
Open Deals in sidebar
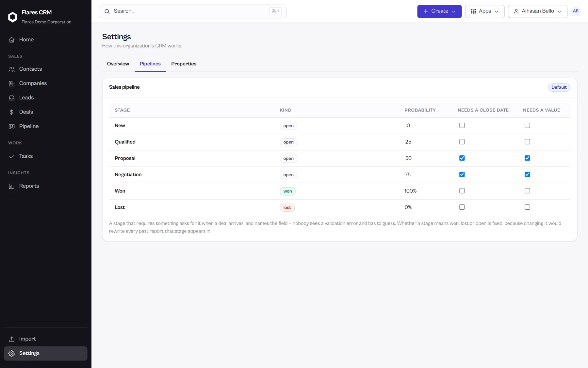[x=46, y=112]
